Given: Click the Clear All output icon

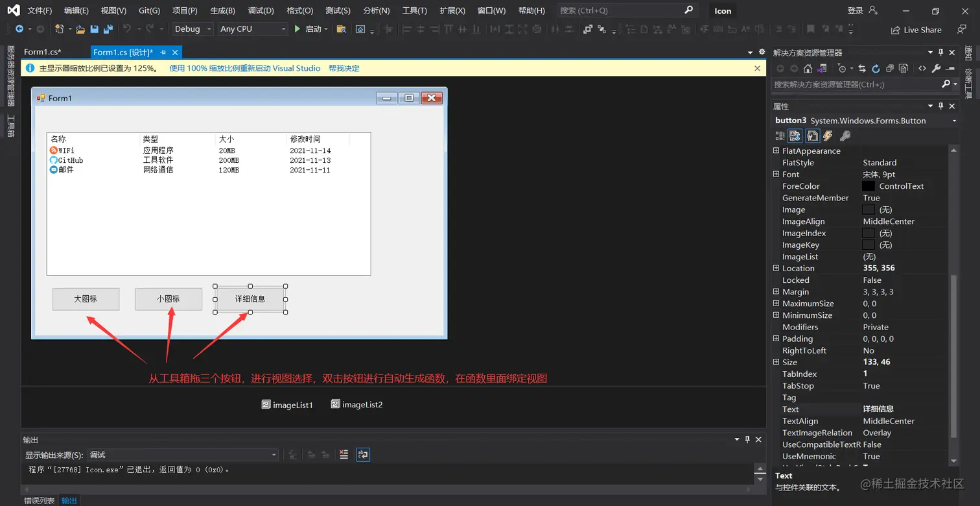Looking at the screenshot, I should [344, 455].
